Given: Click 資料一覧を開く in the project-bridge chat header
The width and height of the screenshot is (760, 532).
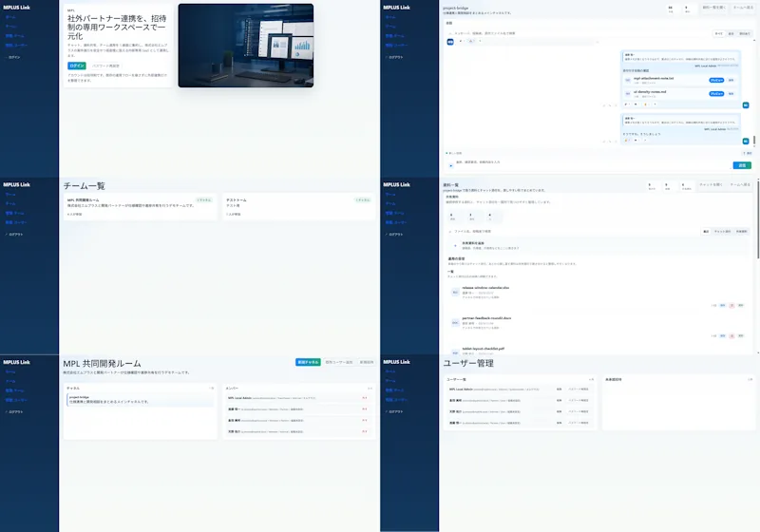Looking at the screenshot, I should point(713,8).
